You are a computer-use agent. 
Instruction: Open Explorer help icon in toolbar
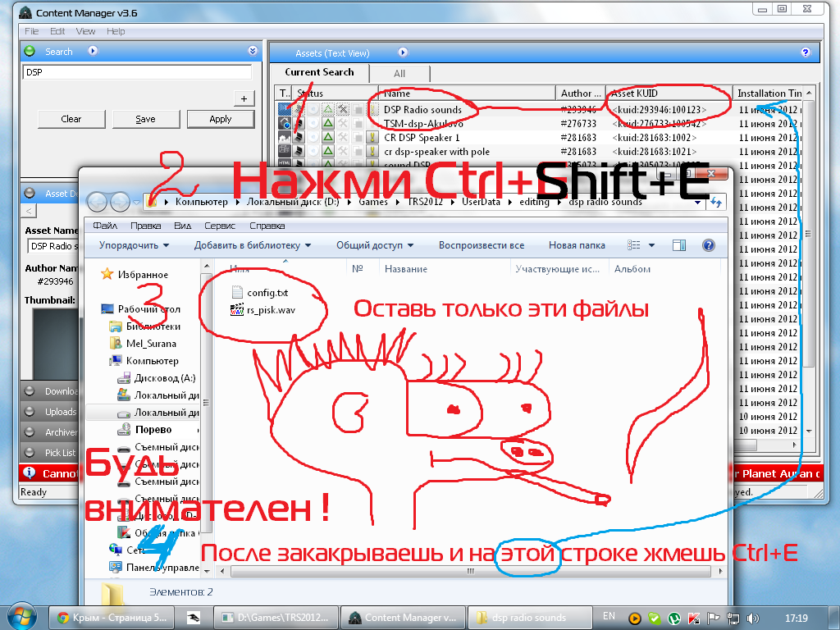coord(708,245)
